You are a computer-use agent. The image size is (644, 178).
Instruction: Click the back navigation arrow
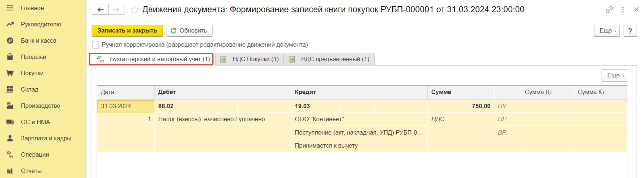101,10
